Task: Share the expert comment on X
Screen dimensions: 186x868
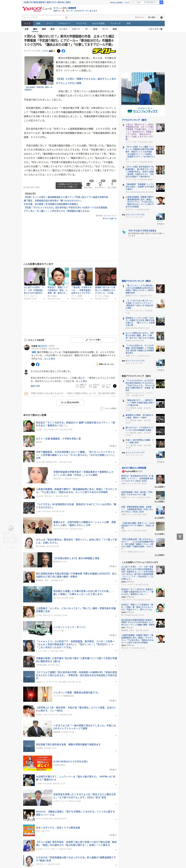Action: point(33,364)
